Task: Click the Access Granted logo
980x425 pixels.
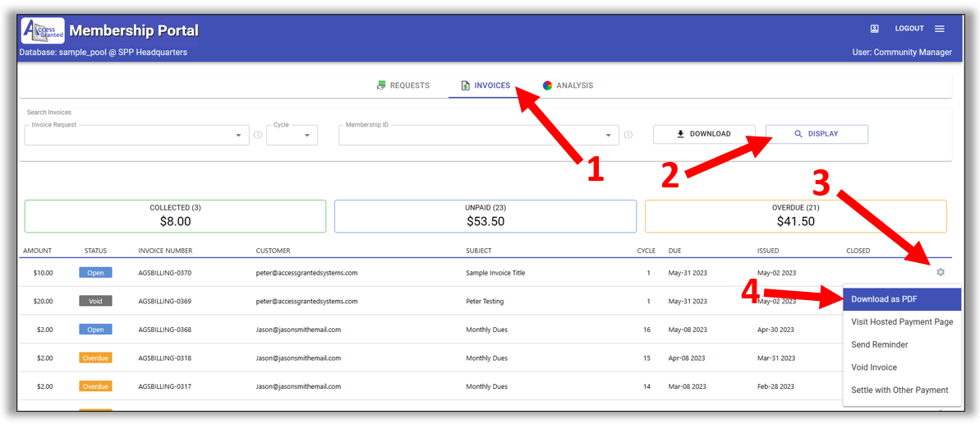Action: point(43,31)
